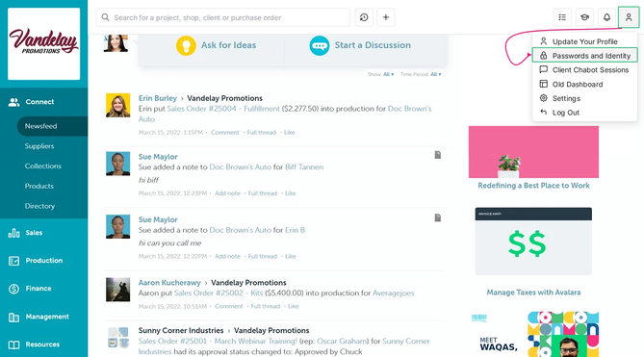
Task: Click the lock icon beside Passwords and Identity
Action: tap(543, 56)
